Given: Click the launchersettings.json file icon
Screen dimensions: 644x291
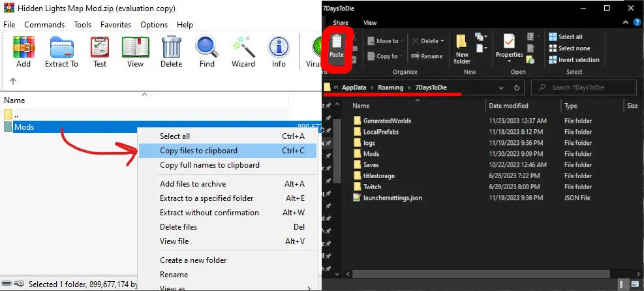Looking at the screenshot, I should click(x=357, y=198).
